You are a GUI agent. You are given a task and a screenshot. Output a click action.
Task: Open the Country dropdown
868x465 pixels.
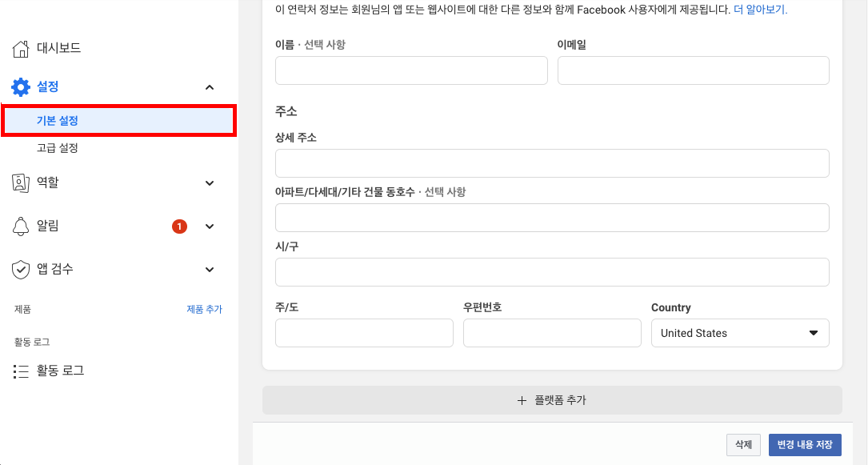pyautogui.click(x=740, y=333)
